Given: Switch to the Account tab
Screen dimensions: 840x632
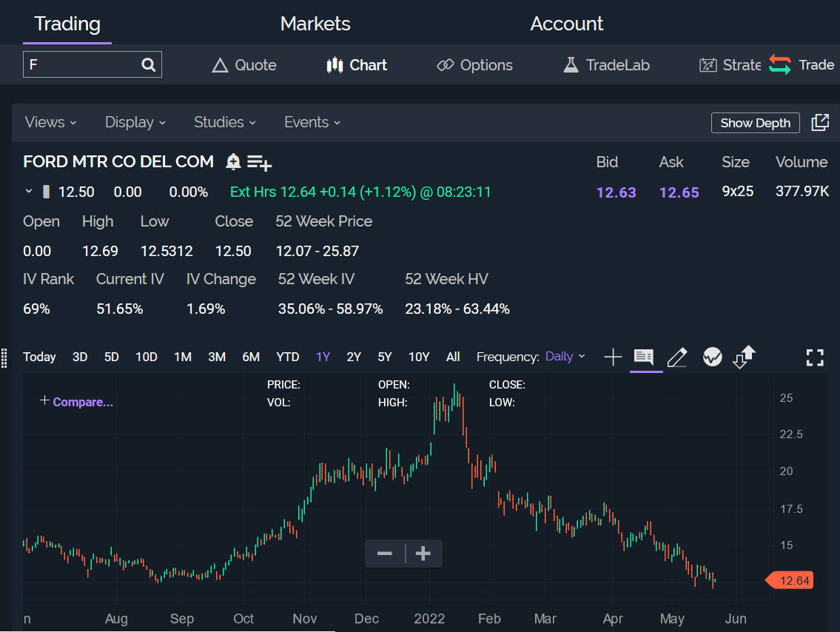Looking at the screenshot, I should click(567, 24).
